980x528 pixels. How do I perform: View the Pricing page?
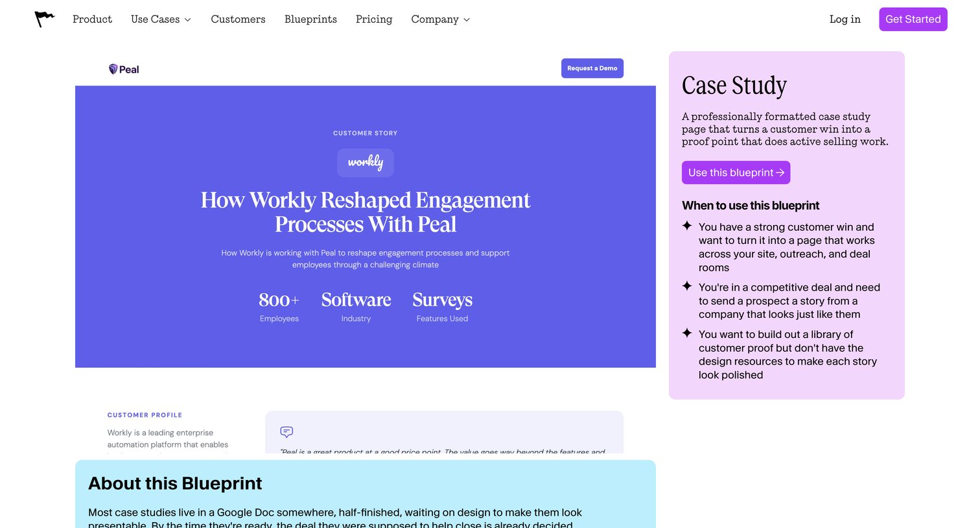point(374,19)
